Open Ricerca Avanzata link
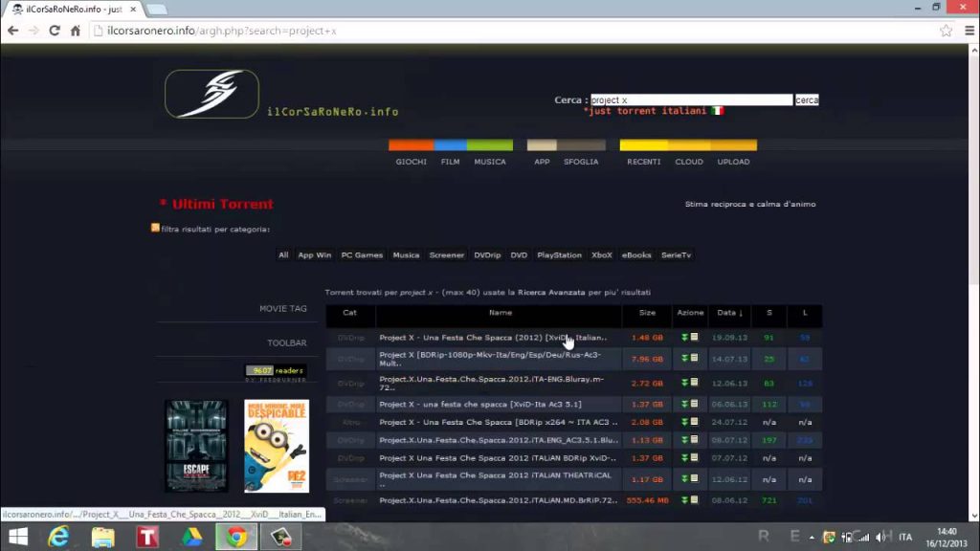Viewport: 980px width, 551px height. tap(551, 293)
